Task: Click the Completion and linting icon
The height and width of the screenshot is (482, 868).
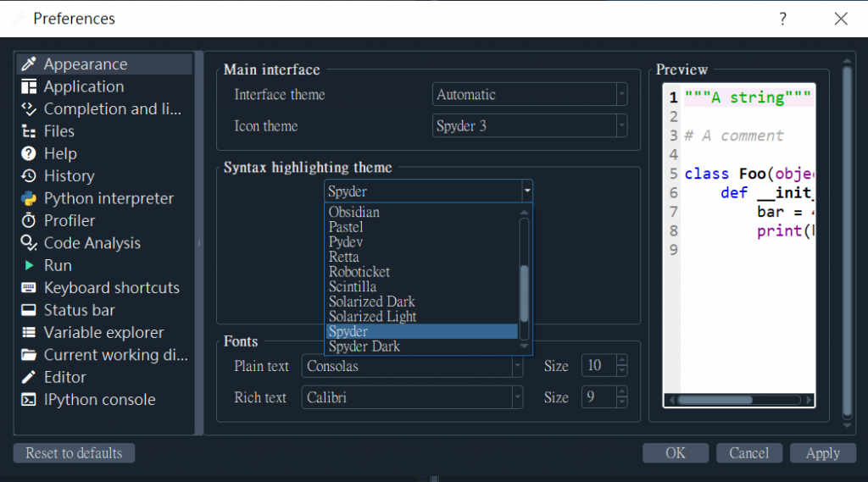Action: [29, 109]
